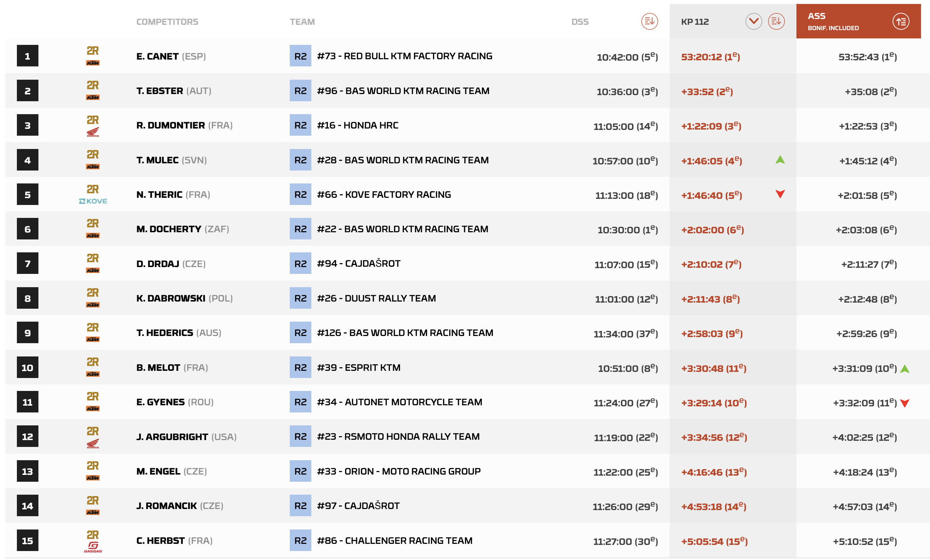Click the Kove logo next to N. Theric
This screenshot has width=930, height=560.
click(x=93, y=201)
